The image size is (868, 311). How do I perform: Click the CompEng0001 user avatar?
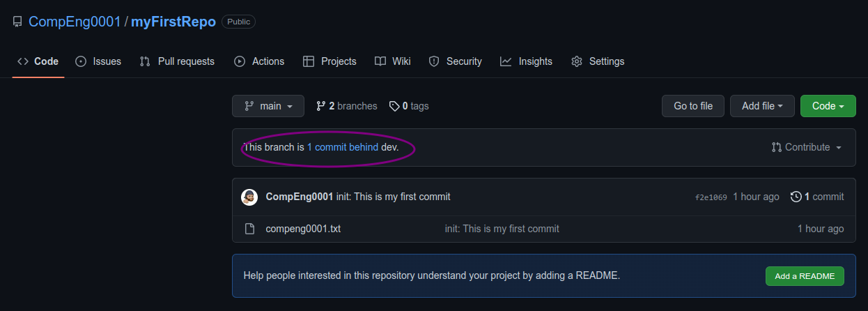[x=249, y=197]
